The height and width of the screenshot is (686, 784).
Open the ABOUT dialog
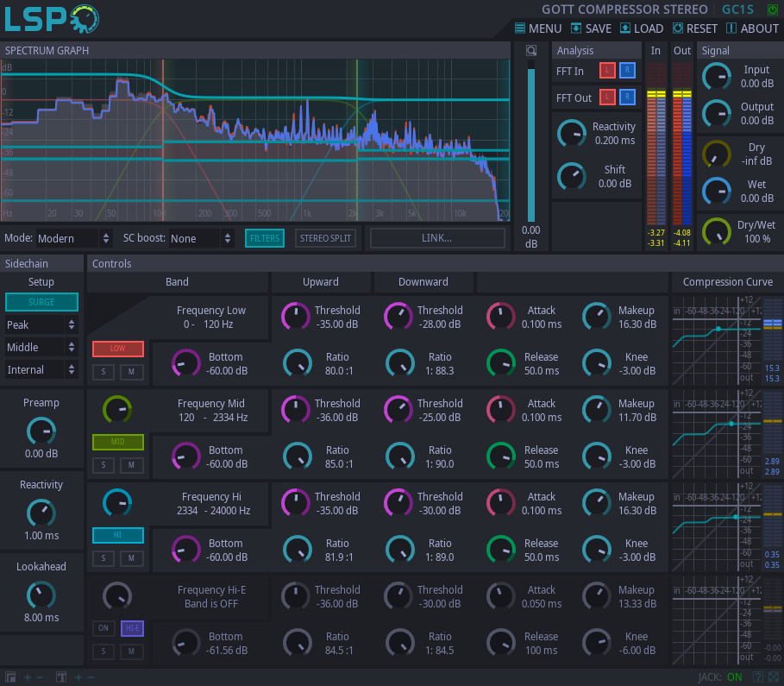click(x=752, y=28)
